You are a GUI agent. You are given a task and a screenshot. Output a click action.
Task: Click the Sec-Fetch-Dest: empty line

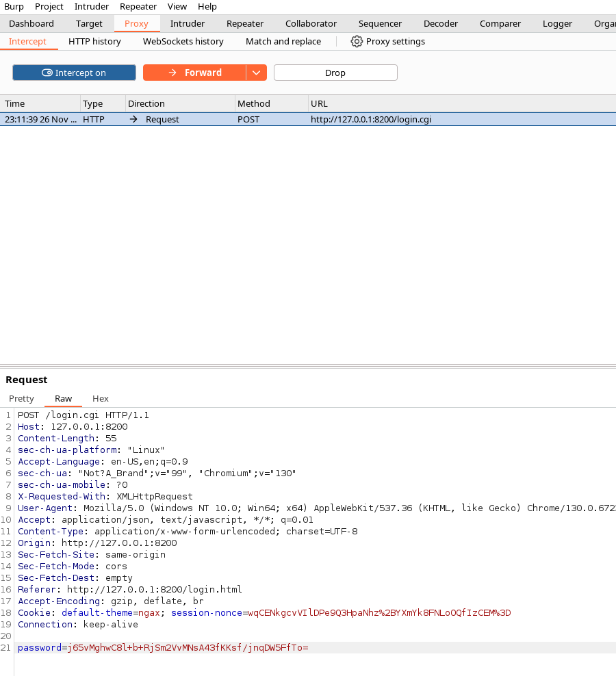click(x=75, y=578)
